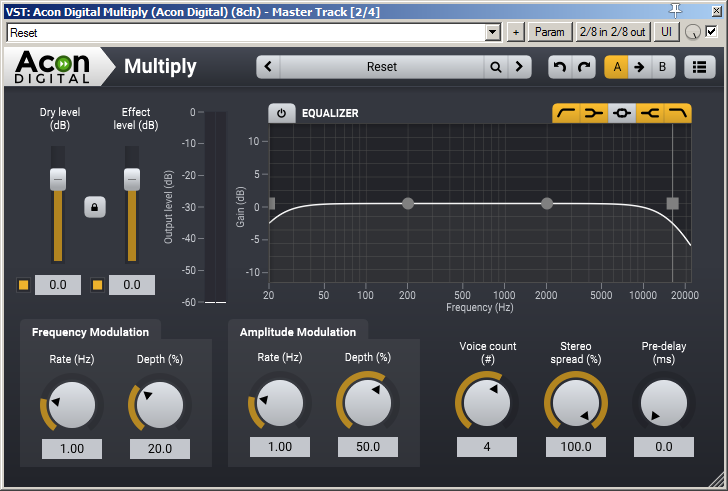Click the Frequency Modulation Depth value 20.0
This screenshot has width=728, height=491.
coord(160,449)
